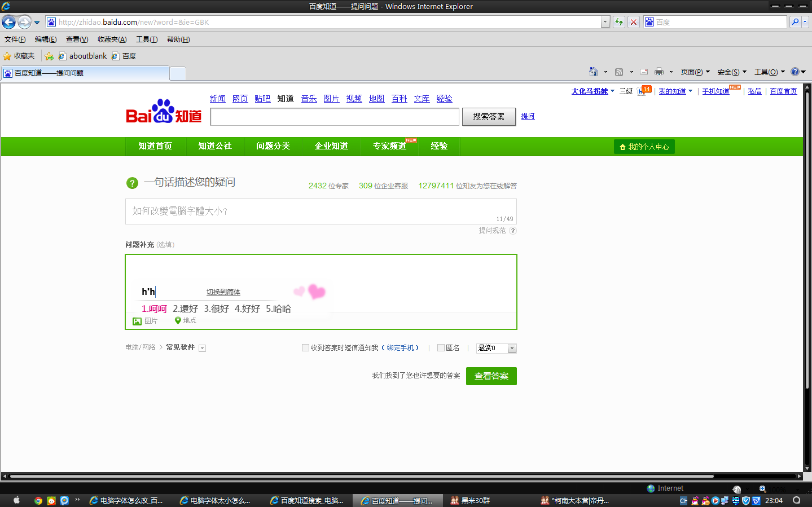
Task: Expand the 常见软件 category dropdown arrow
Action: tap(202, 348)
